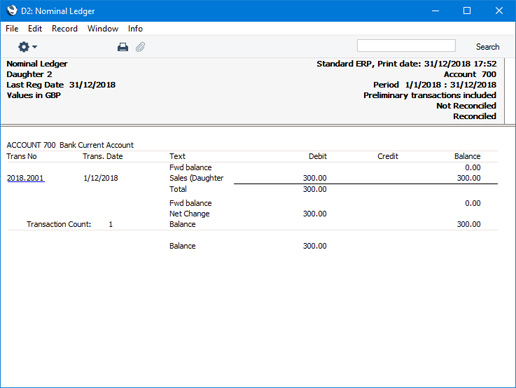Viewport: 516px width, 388px height.
Task: Click the 'Trans No' column header
Action: click(x=22, y=156)
